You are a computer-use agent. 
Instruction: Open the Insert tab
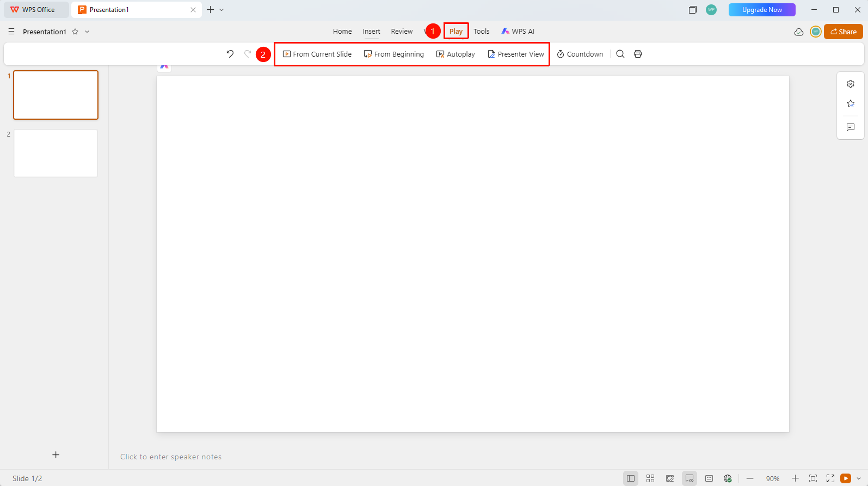coord(372,32)
